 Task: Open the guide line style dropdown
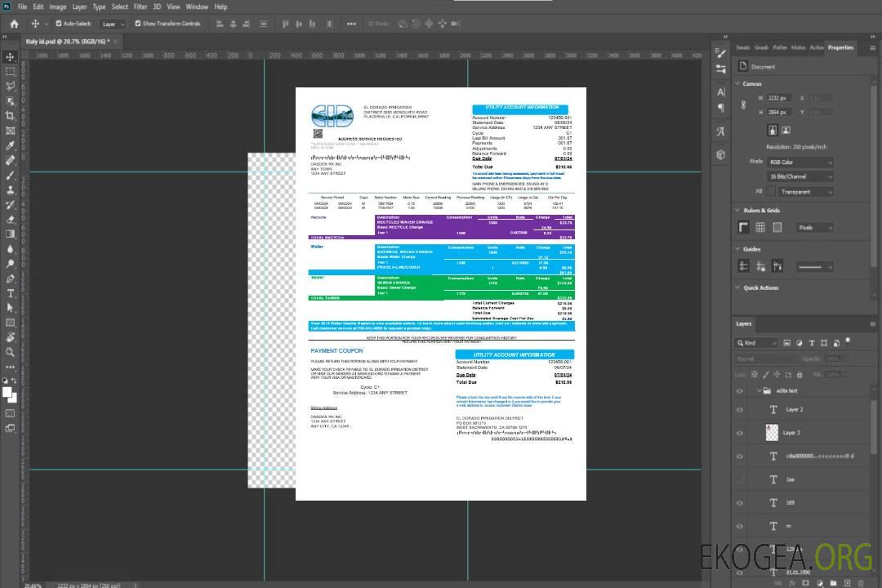[x=814, y=267]
